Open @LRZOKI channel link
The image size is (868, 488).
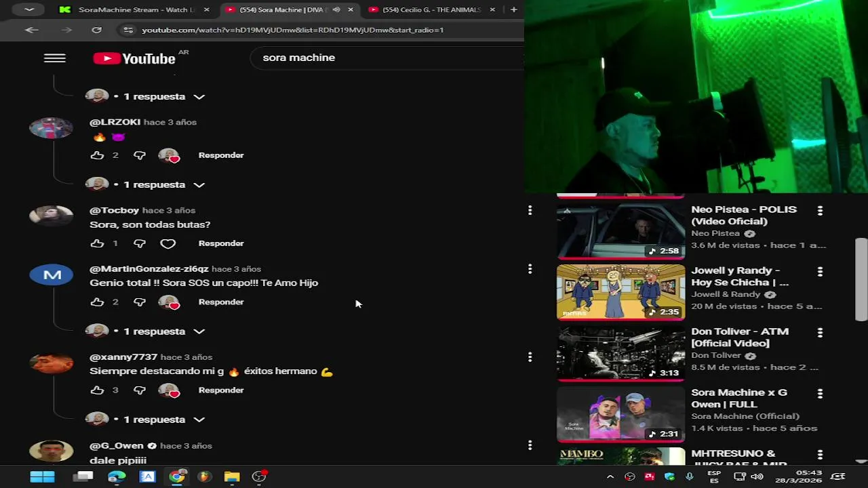115,122
